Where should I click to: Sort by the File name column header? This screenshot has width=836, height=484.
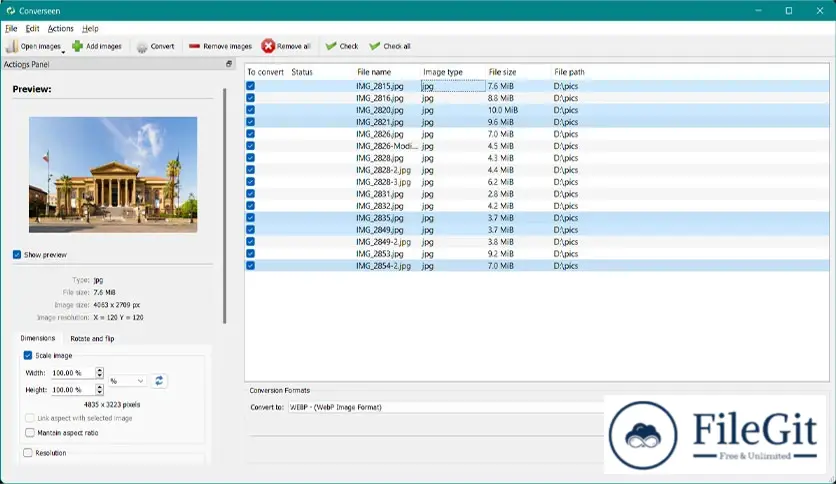[x=374, y=72]
